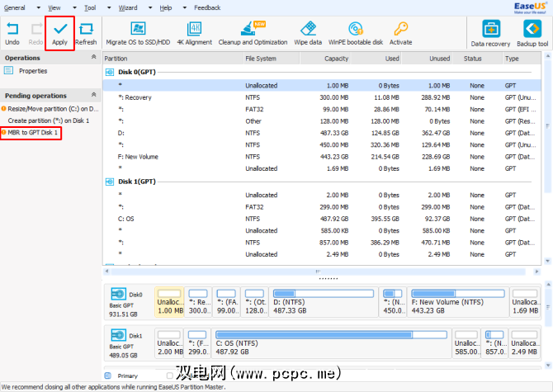
Task: Open the Help menu
Action: pos(165,7)
